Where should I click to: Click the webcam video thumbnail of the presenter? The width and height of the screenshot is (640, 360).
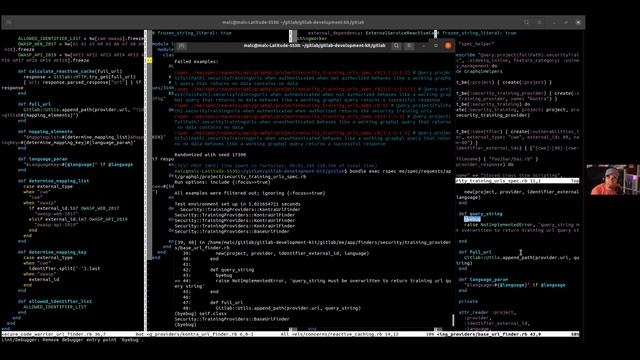pos(613,180)
